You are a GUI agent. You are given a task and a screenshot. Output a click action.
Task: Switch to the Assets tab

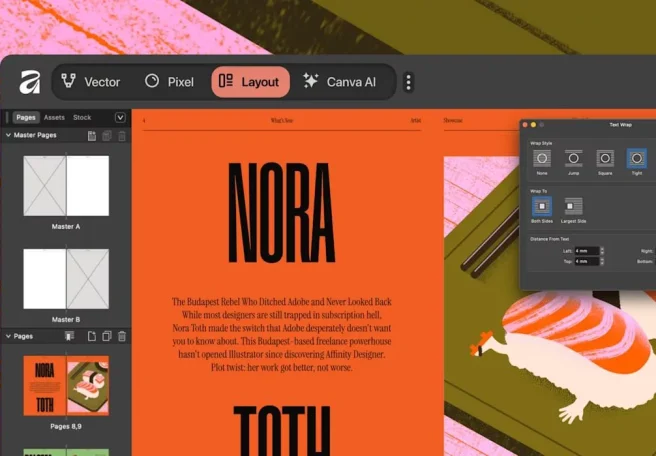click(54, 118)
